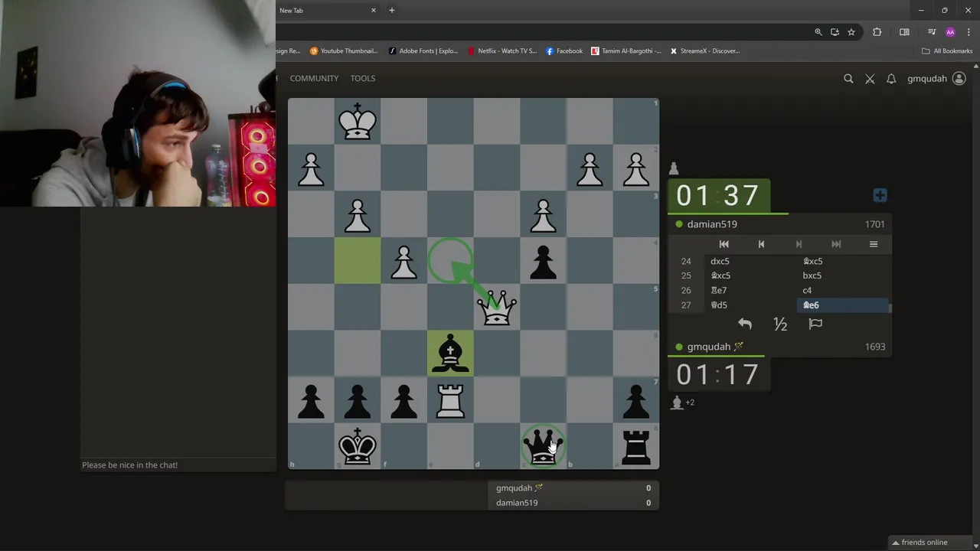
Task: Open the gmqudah account menu
Action: point(936,78)
